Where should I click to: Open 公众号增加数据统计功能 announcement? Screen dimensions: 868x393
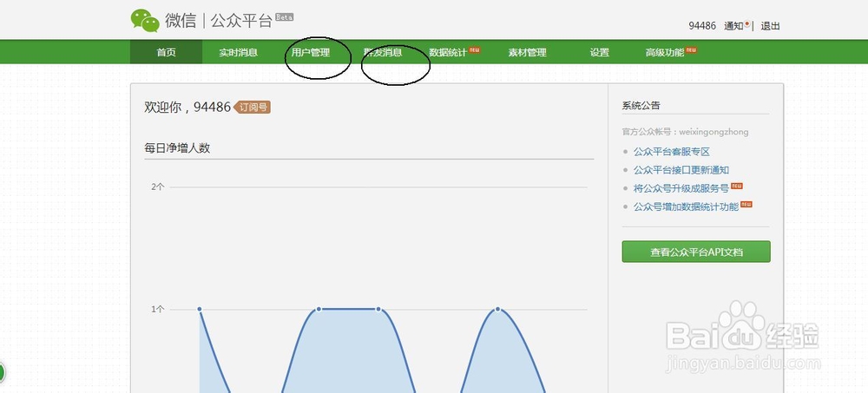pyautogui.click(x=686, y=206)
